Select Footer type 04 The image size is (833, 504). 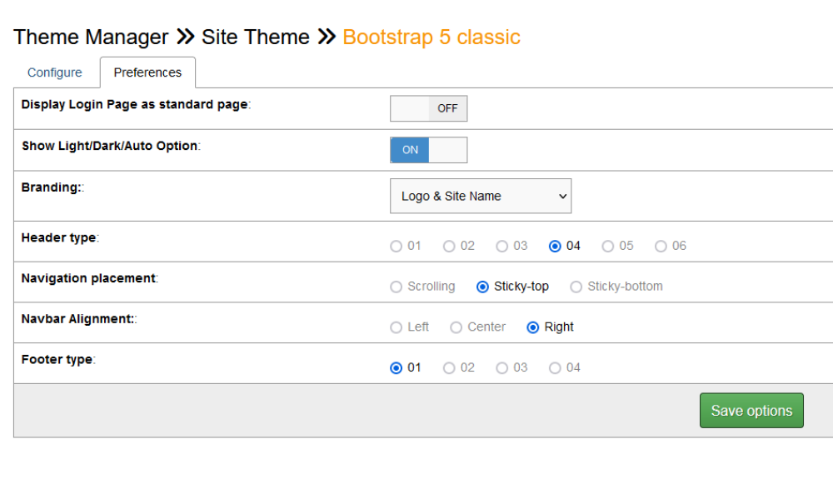pyautogui.click(x=555, y=368)
